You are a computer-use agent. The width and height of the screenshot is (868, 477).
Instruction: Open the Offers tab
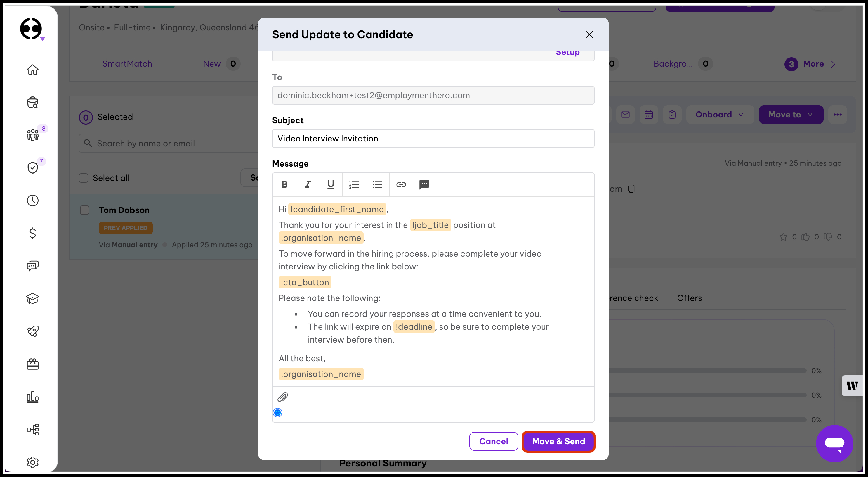689,298
